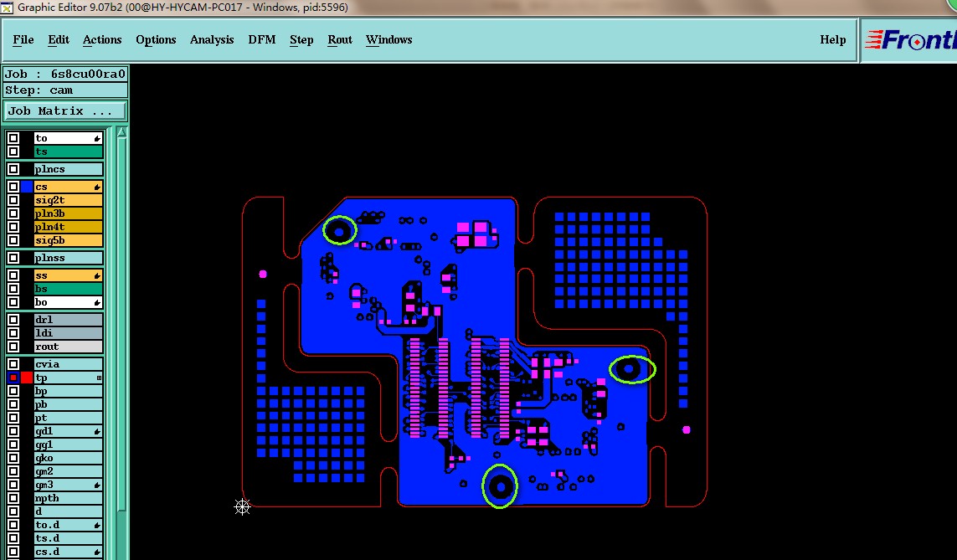Screen dimensions: 957x560
Task: Select the 'pln4t' layer name
Action: pos(68,227)
